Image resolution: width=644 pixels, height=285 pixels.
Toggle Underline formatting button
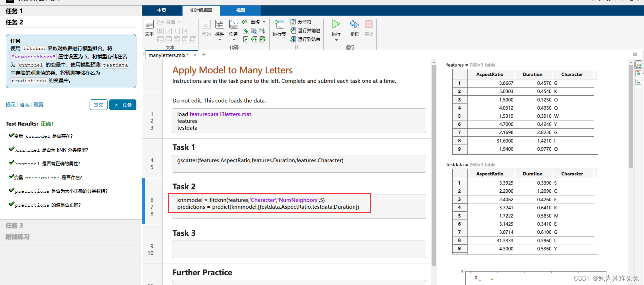[177, 31]
